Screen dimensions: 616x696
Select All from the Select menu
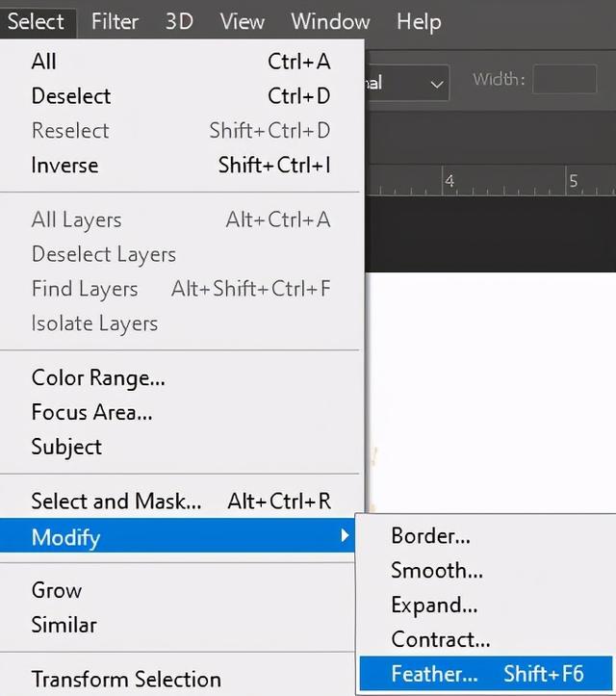click(x=180, y=62)
